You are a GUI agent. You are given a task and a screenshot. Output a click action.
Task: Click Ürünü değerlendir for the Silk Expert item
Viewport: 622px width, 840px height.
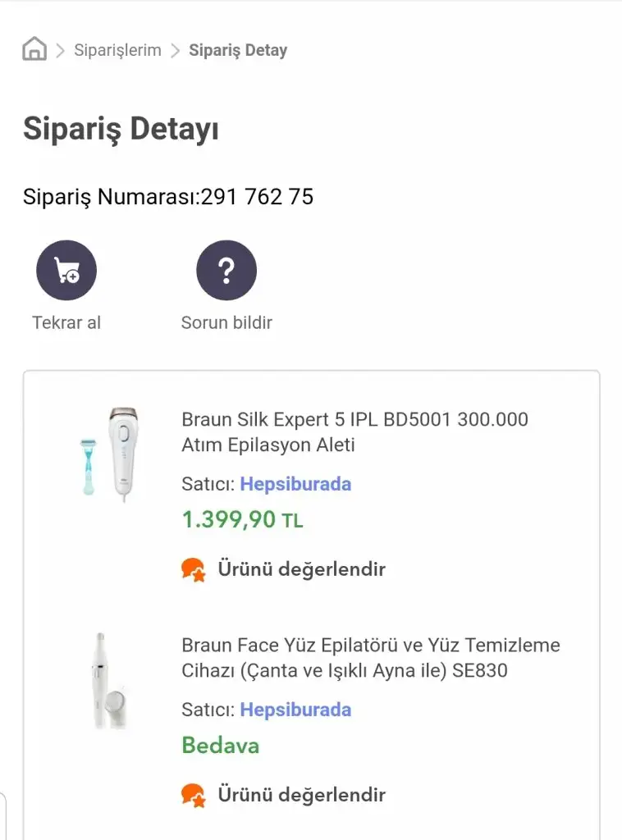point(301,569)
